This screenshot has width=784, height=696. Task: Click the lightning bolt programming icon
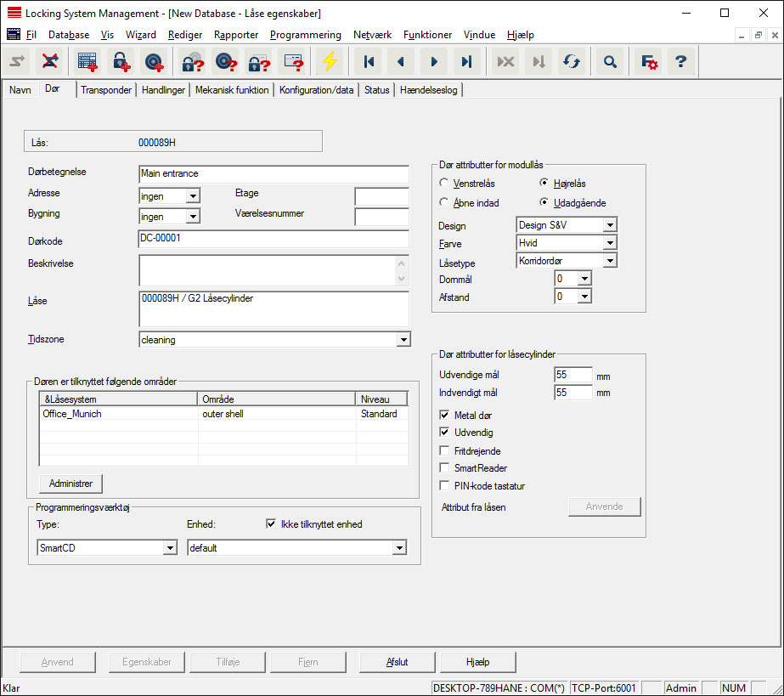pyautogui.click(x=329, y=62)
